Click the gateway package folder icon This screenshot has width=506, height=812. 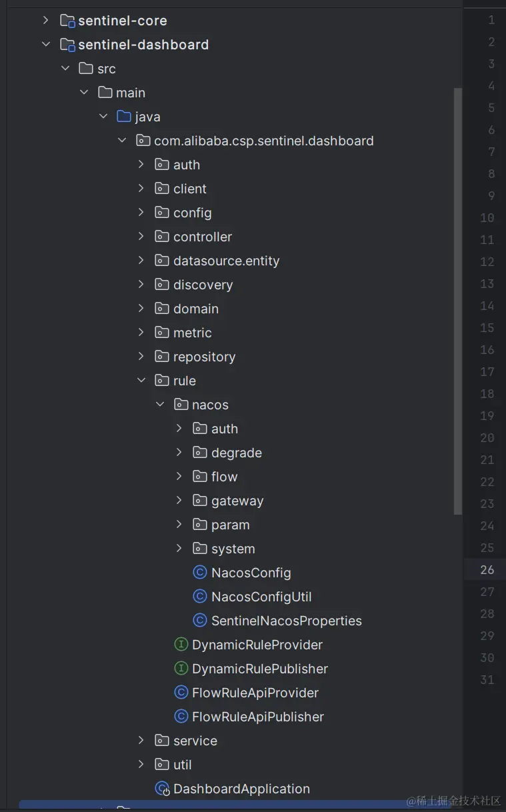[x=199, y=501]
